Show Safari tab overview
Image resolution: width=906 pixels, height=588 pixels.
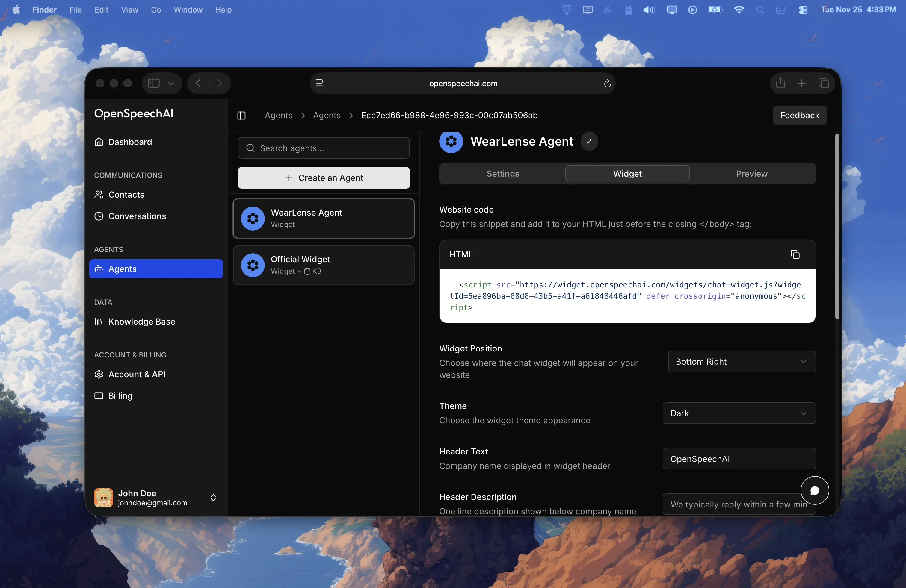(x=823, y=83)
